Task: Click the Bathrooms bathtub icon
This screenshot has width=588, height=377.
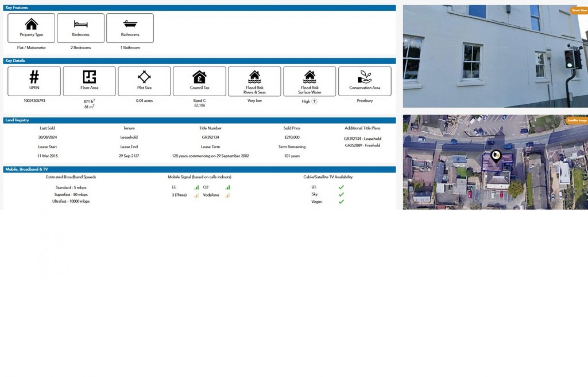Action: coord(130,24)
